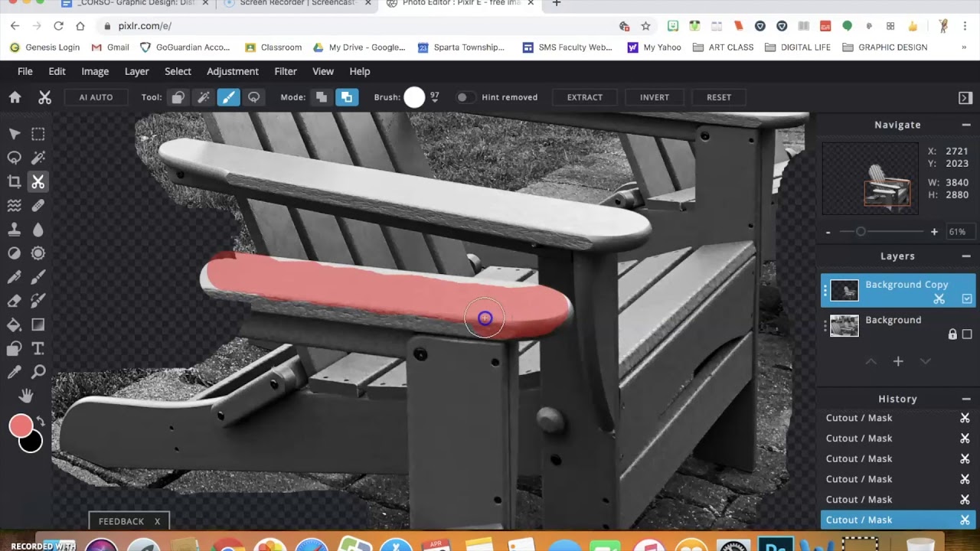Image resolution: width=980 pixels, height=551 pixels.
Task: Select the Heal bandage tool
Action: 38,205
